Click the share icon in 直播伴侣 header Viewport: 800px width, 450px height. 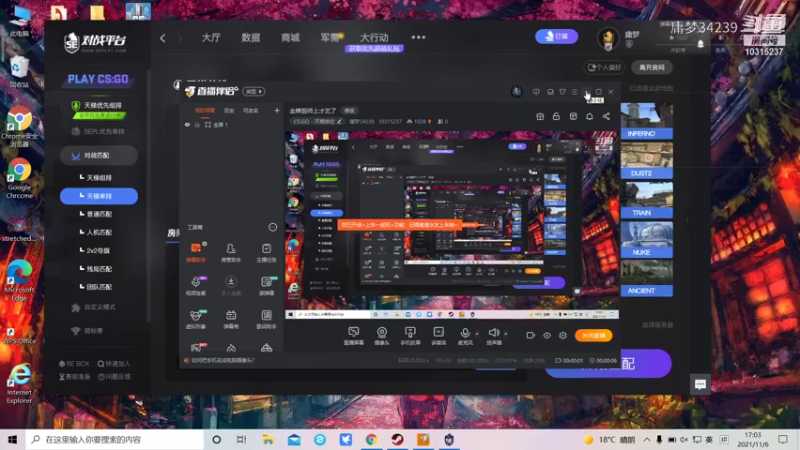coord(606,116)
